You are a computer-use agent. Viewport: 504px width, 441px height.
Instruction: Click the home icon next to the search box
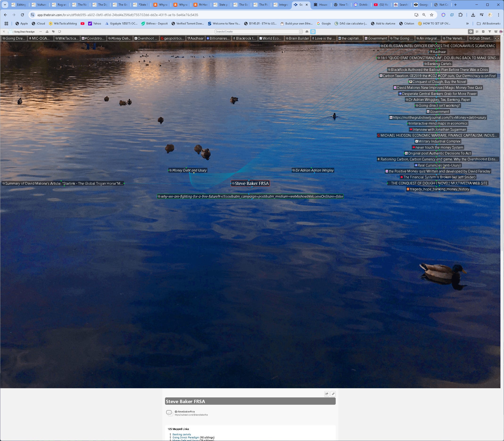point(307,32)
